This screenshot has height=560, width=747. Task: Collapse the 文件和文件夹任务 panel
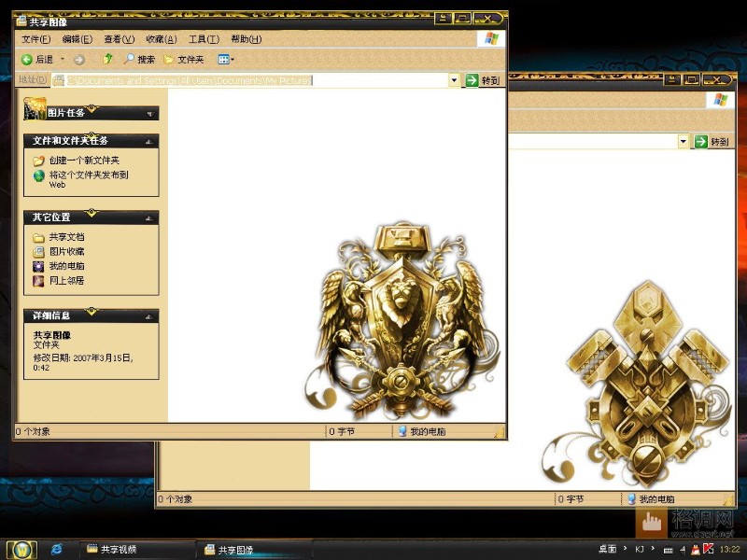point(148,142)
